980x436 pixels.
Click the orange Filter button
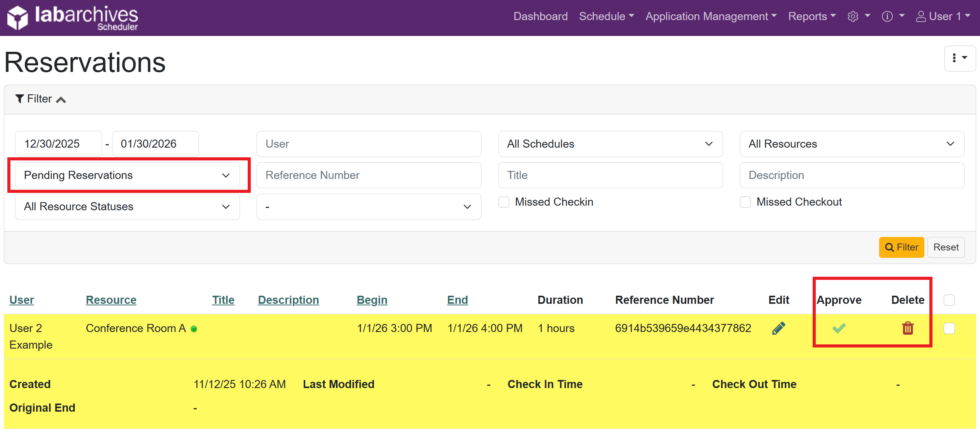(x=901, y=247)
